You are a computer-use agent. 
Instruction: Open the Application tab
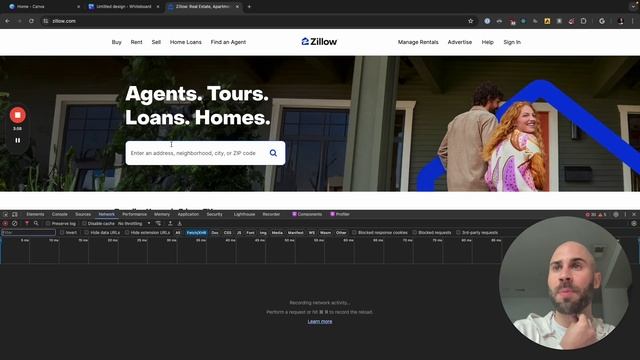[188, 214]
